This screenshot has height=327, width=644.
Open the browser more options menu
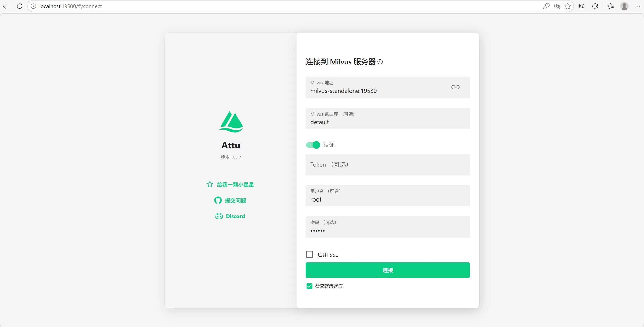(638, 6)
